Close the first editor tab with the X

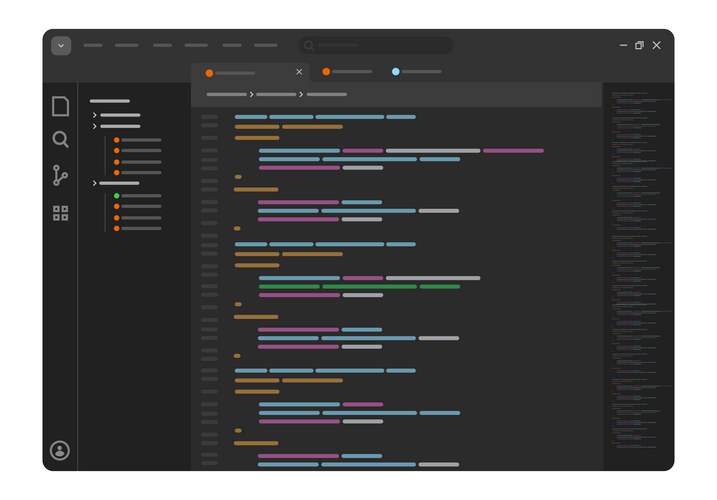click(299, 72)
